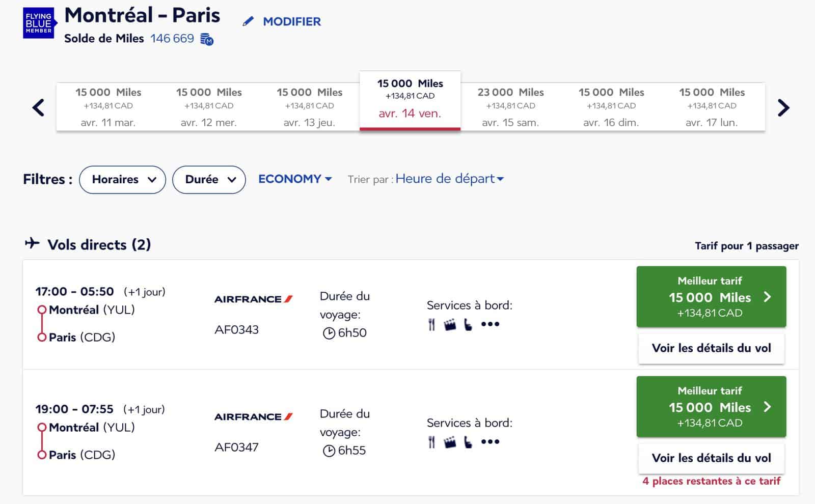Click MODIFIER to edit the search
815x504 pixels.
click(x=290, y=22)
